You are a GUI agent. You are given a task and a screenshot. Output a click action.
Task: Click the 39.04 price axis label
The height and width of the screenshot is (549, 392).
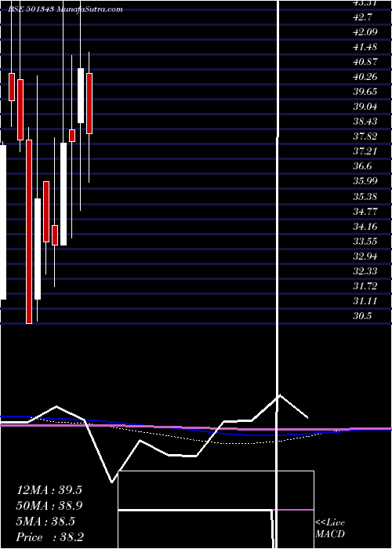pos(365,107)
